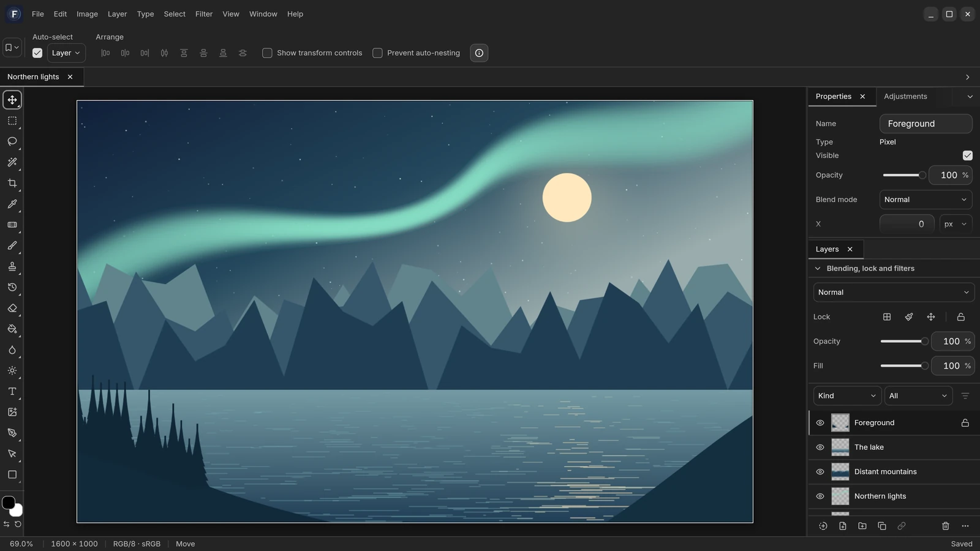Select the Clone Stamp tool
The width and height of the screenshot is (980, 551).
point(12,266)
